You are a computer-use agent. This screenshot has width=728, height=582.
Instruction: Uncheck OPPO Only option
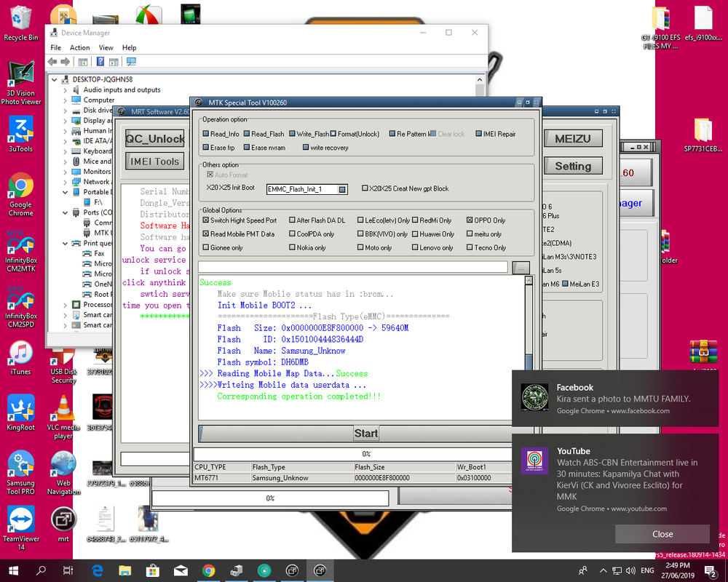(470, 220)
